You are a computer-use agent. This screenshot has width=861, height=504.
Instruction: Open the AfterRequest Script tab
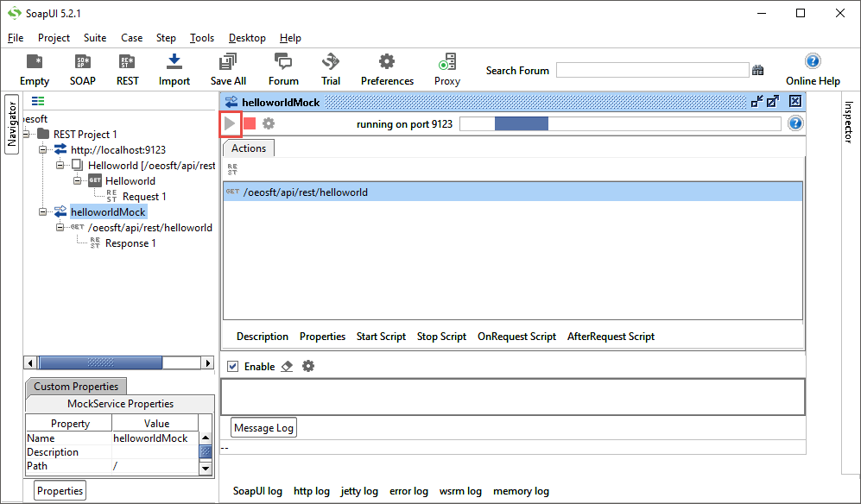point(611,337)
